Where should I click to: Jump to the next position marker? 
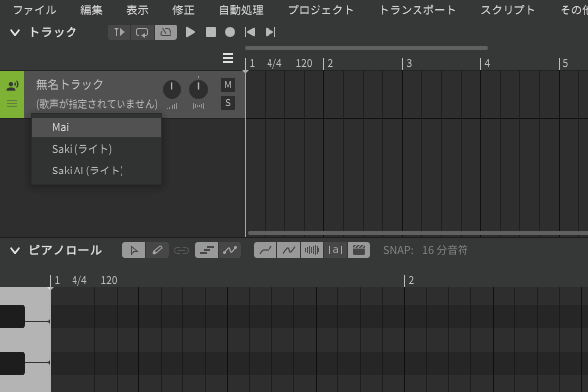[x=270, y=32]
